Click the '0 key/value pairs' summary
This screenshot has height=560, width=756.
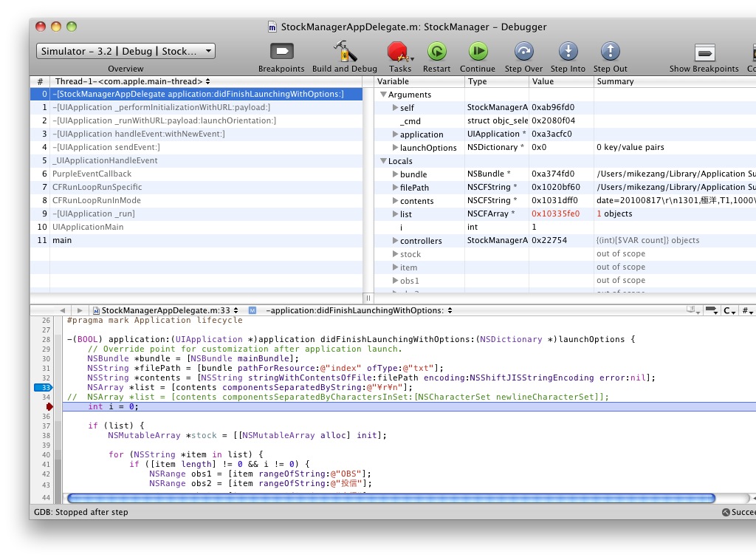[x=630, y=147]
